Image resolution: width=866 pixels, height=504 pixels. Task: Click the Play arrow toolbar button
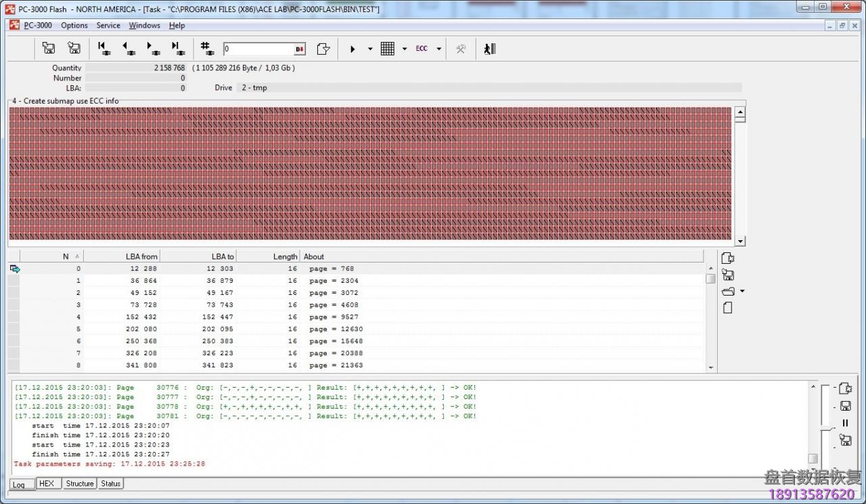click(x=352, y=49)
